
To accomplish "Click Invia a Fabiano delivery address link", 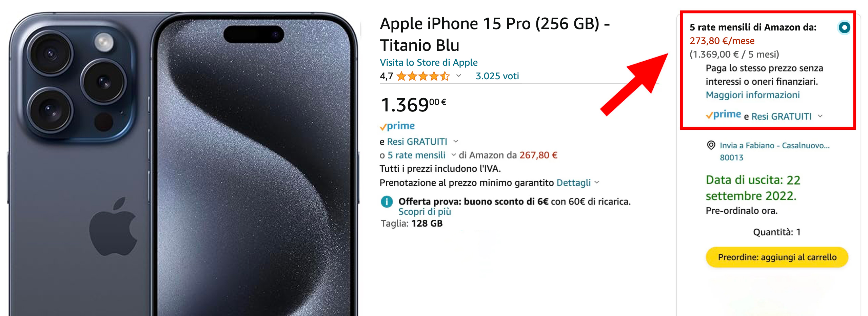I will [774, 151].
